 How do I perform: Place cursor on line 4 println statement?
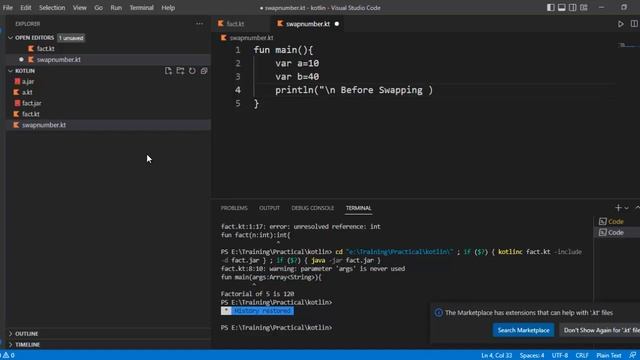click(x=353, y=90)
